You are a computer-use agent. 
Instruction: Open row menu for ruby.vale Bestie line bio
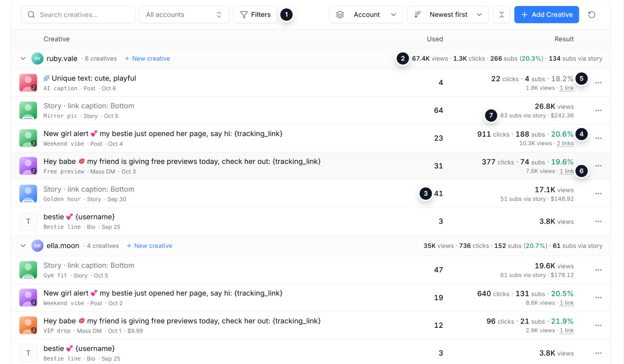click(599, 222)
